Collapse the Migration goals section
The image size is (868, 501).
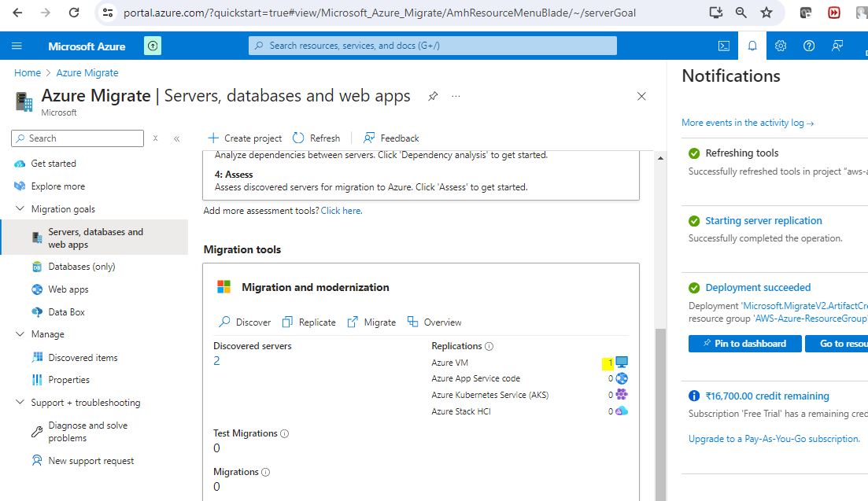click(20, 209)
